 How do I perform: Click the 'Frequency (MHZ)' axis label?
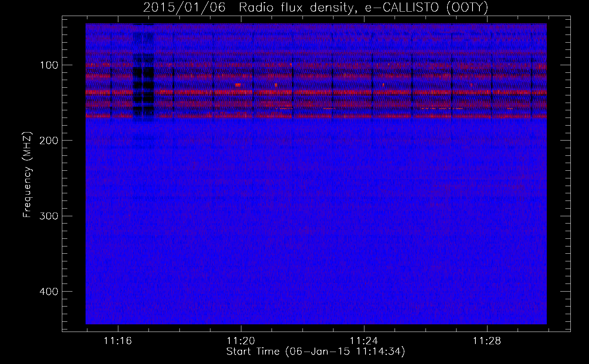(x=28, y=174)
